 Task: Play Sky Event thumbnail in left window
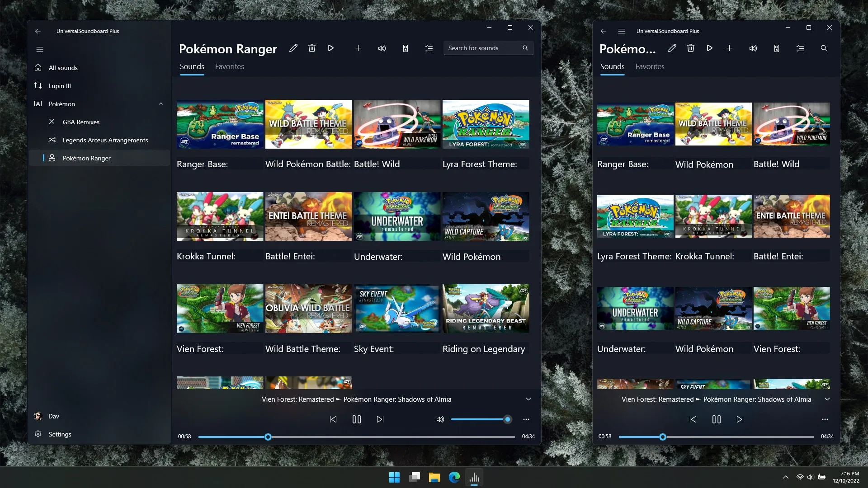[397, 309]
